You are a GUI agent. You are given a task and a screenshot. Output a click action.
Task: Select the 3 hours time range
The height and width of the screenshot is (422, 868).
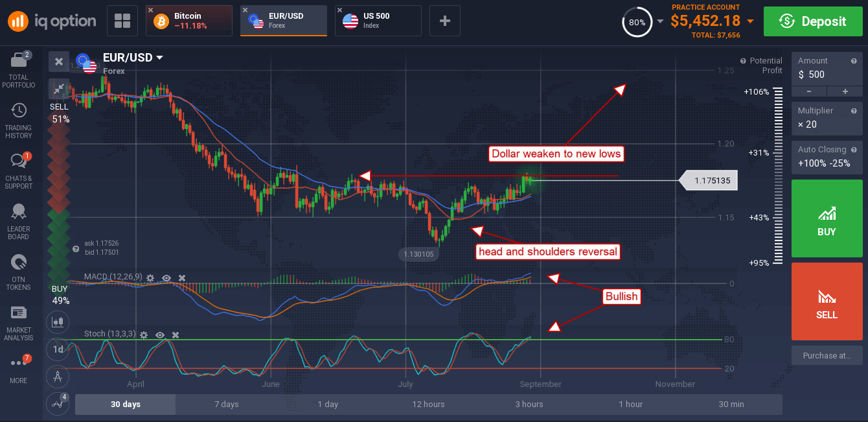tap(530, 404)
